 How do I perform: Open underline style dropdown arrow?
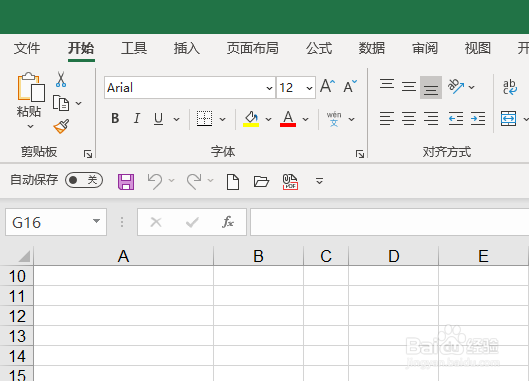pyautogui.click(x=176, y=119)
